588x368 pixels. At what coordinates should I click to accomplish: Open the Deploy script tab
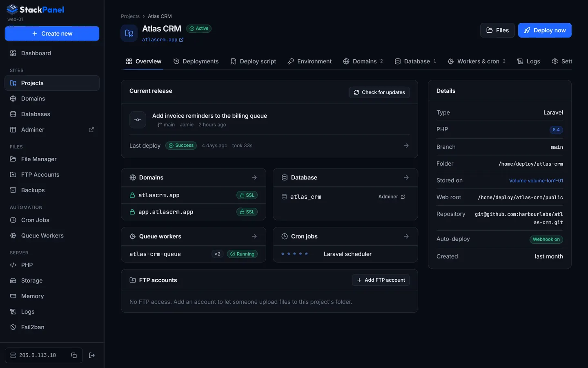point(253,61)
